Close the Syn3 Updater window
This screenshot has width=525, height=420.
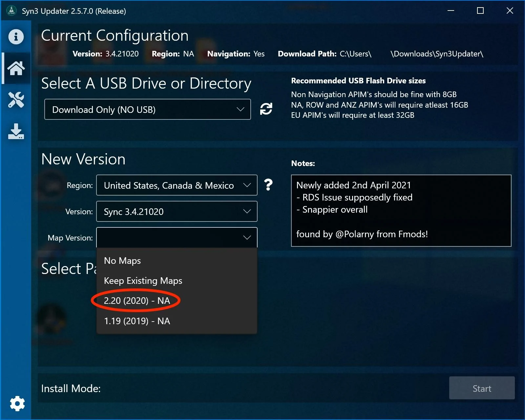(510, 11)
